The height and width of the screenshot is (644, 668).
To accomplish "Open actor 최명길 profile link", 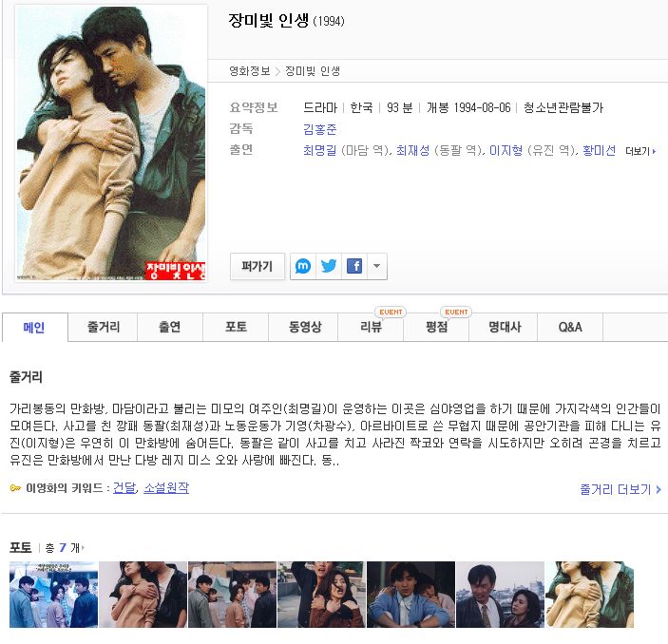I will (319, 150).
